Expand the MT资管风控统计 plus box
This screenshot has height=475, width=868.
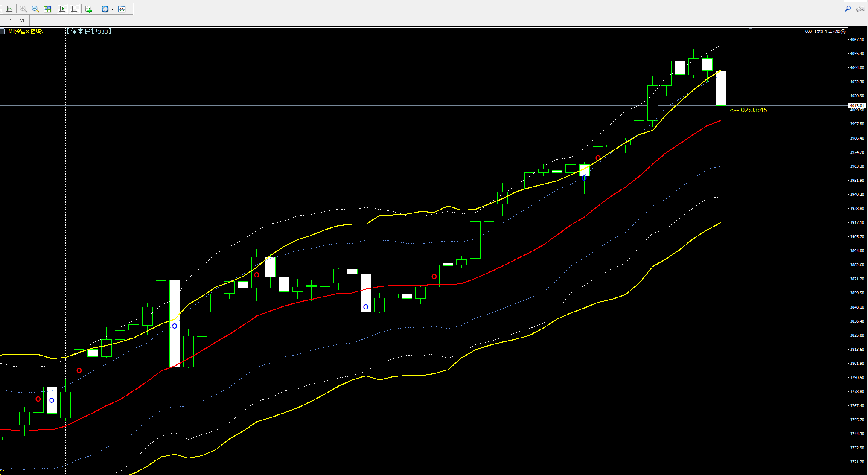tap(2, 31)
